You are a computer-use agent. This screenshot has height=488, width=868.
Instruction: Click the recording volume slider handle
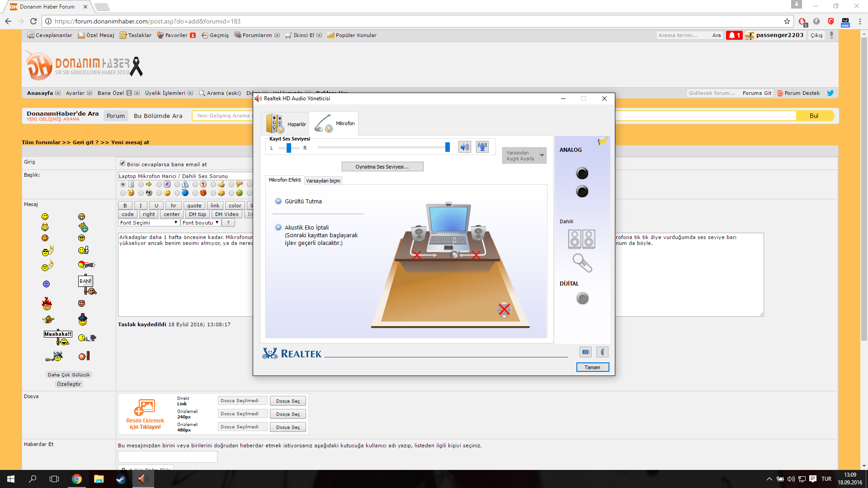pos(448,147)
